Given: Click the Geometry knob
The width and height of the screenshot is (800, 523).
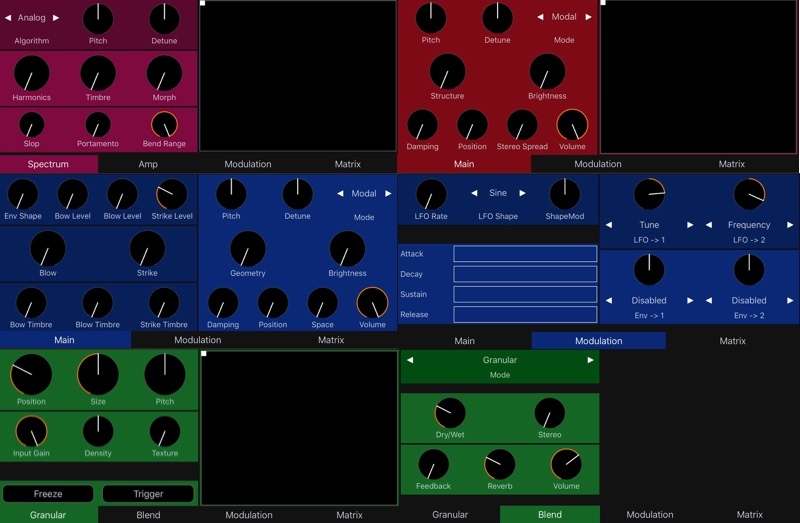Looking at the screenshot, I should (247, 249).
